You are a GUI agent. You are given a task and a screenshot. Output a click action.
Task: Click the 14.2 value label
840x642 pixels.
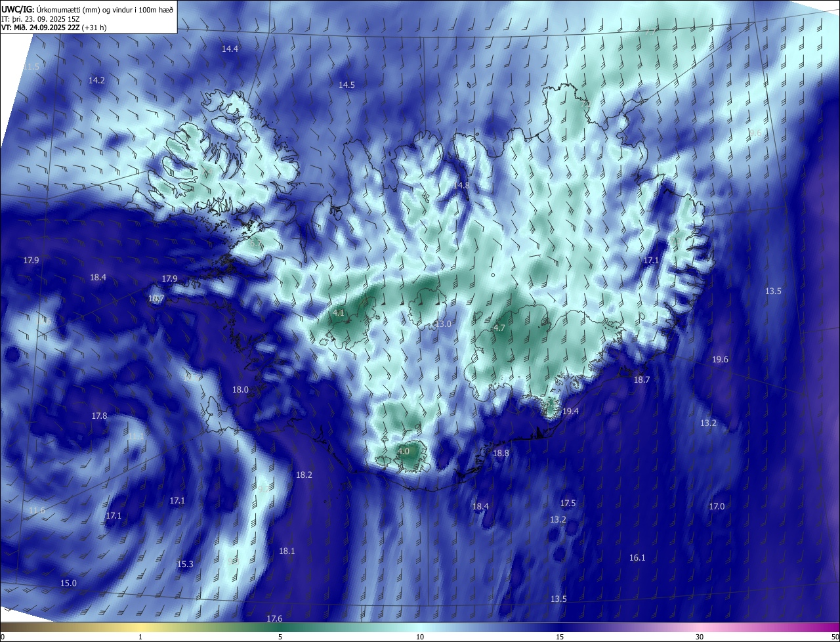tap(96, 80)
